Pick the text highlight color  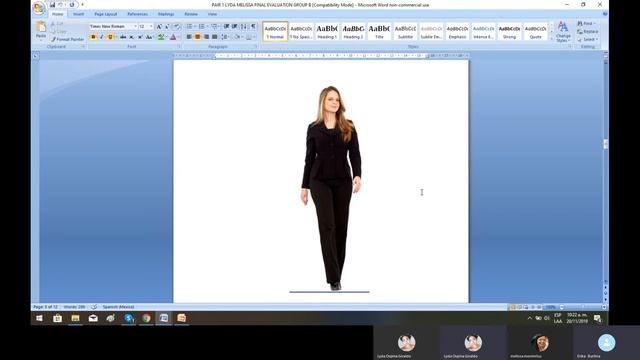[x=161, y=37]
